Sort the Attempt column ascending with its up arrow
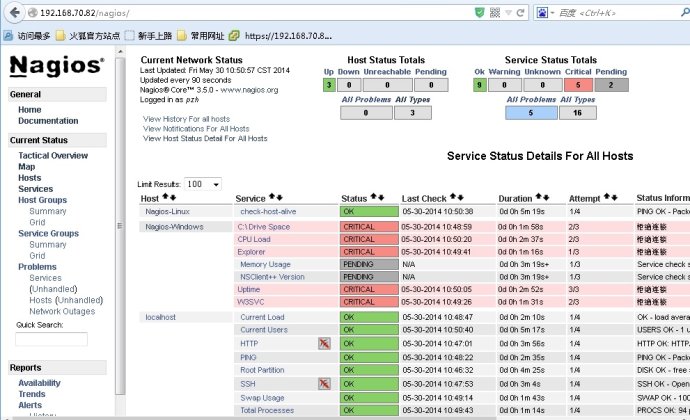This screenshot has height=420, width=690. pos(607,197)
